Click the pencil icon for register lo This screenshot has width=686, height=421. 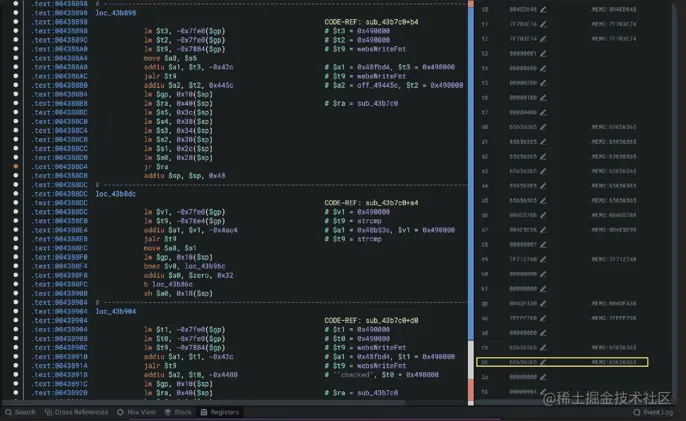543,377
